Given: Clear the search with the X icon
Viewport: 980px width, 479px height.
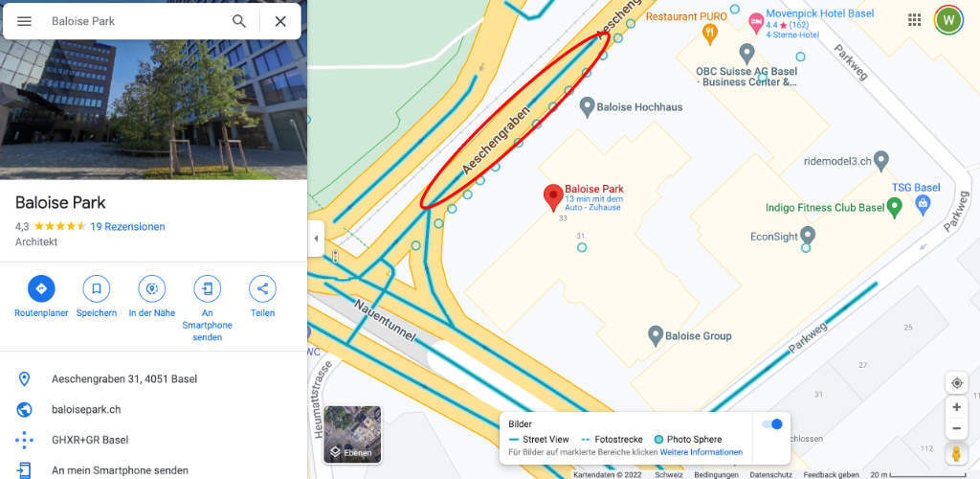Looking at the screenshot, I should [280, 21].
